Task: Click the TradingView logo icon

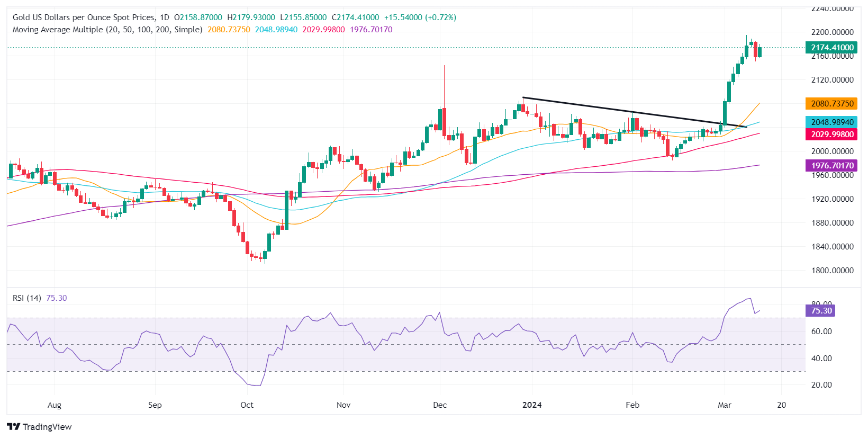Action: (x=13, y=427)
